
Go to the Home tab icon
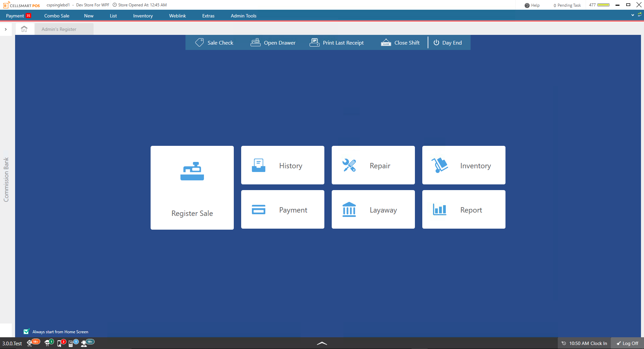[24, 29]
